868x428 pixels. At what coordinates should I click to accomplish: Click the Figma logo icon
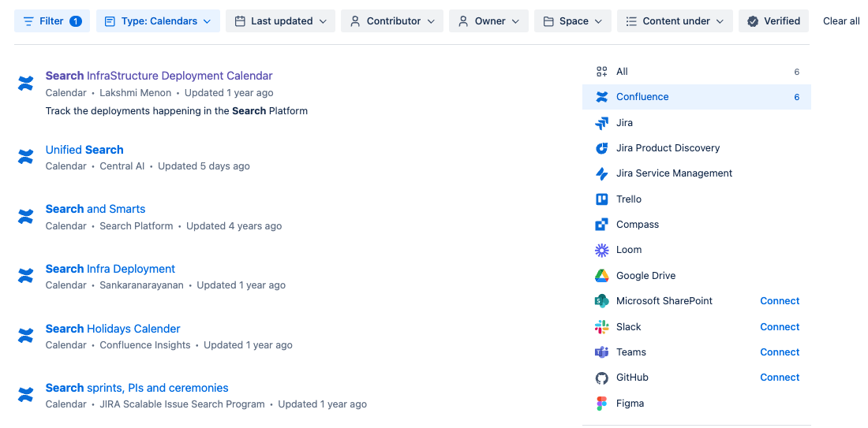coord(602,403)
